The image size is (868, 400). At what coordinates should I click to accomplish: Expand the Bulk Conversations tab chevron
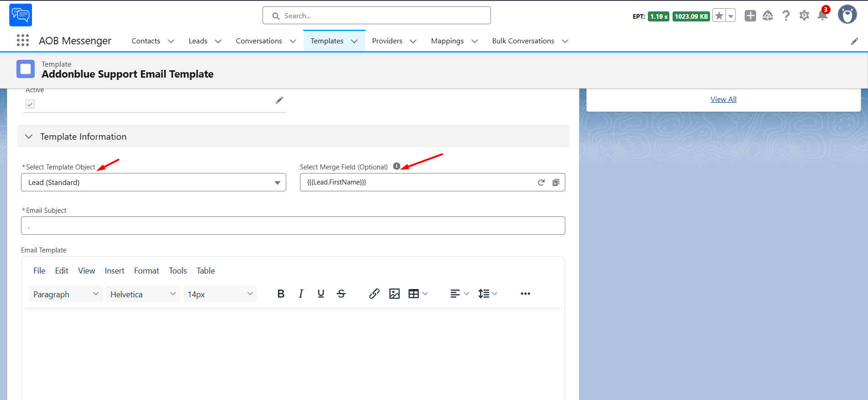(565, 41)
